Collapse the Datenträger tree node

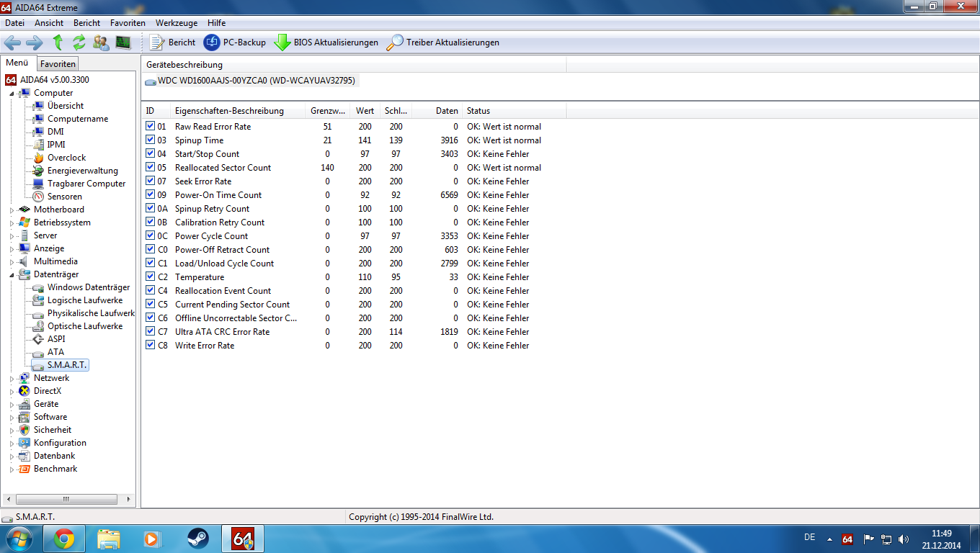point(12,274)
